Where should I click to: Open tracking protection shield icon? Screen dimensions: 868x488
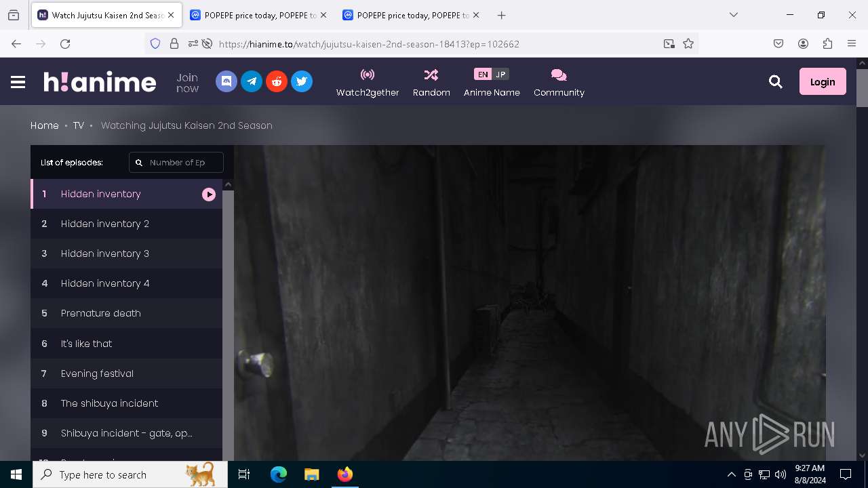click(x=155, y=43)
